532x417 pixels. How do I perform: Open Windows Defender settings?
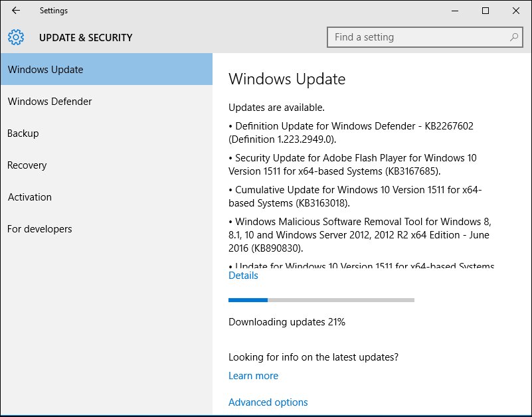106,101
